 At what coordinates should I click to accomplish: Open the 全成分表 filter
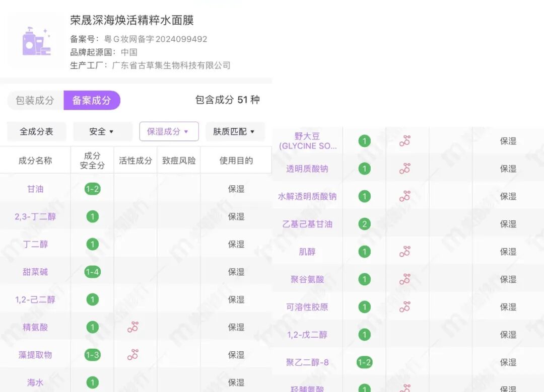pyautogui.click(x=36, y=131)
